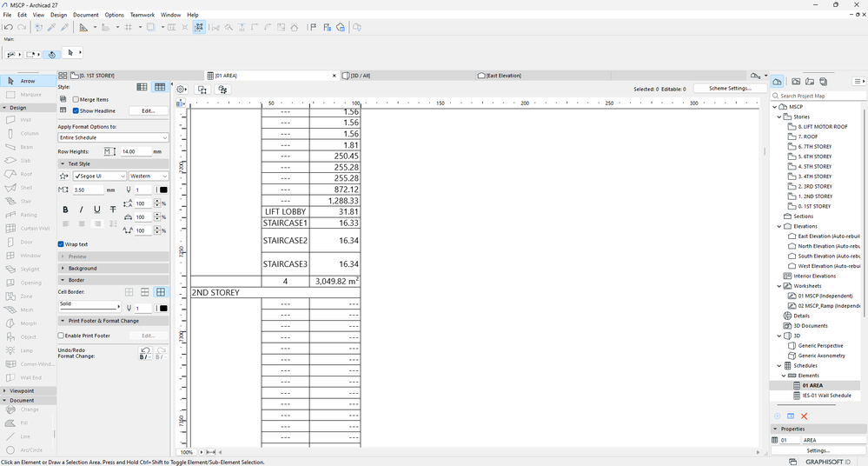
Task: Click the 100% zoom button at bottom
Action: [x=187, y=452]
